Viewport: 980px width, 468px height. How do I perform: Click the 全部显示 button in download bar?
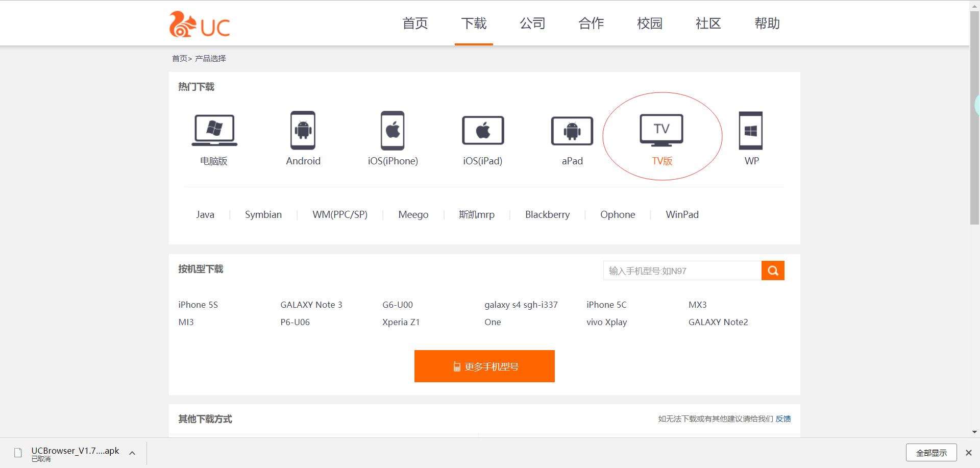point(932,453)
